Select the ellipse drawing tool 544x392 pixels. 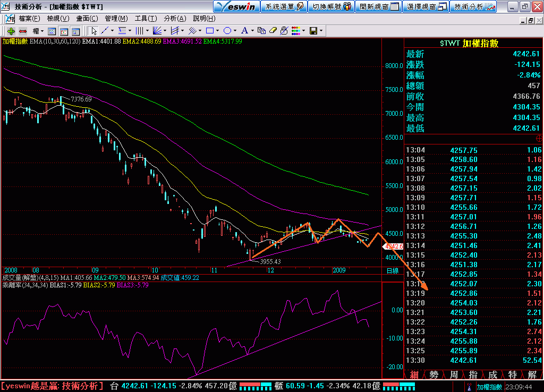[227, 31]
